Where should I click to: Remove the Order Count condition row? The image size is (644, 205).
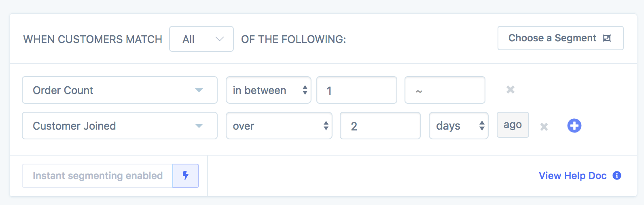[x=511, y=90]
